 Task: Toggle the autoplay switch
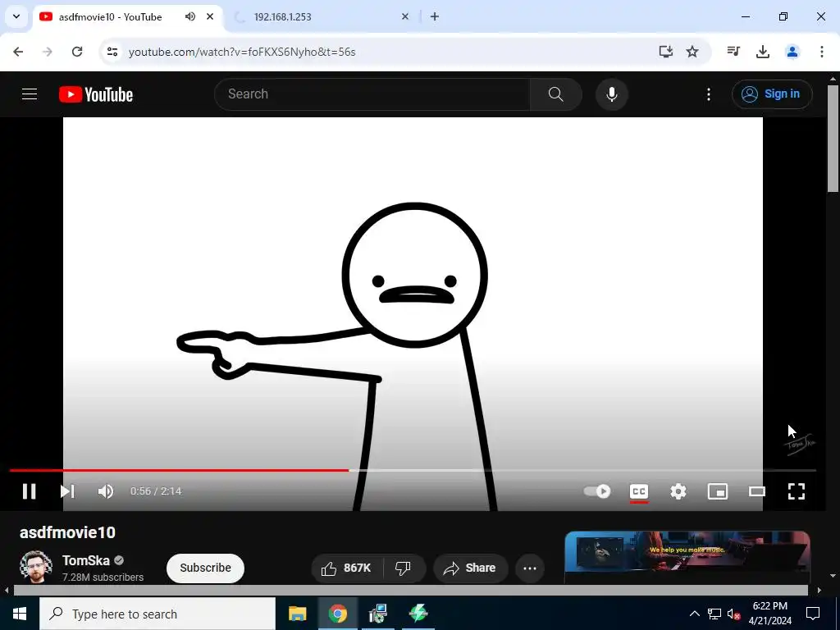tap(597, 491)
